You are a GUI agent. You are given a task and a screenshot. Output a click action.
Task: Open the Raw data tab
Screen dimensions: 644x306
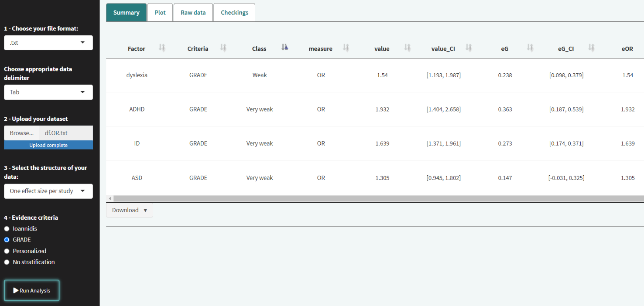(193, 13)
